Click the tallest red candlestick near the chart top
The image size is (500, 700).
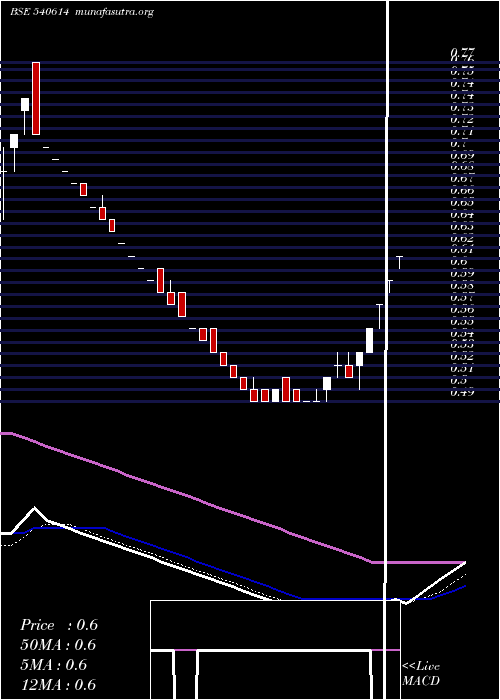[36, 98]
